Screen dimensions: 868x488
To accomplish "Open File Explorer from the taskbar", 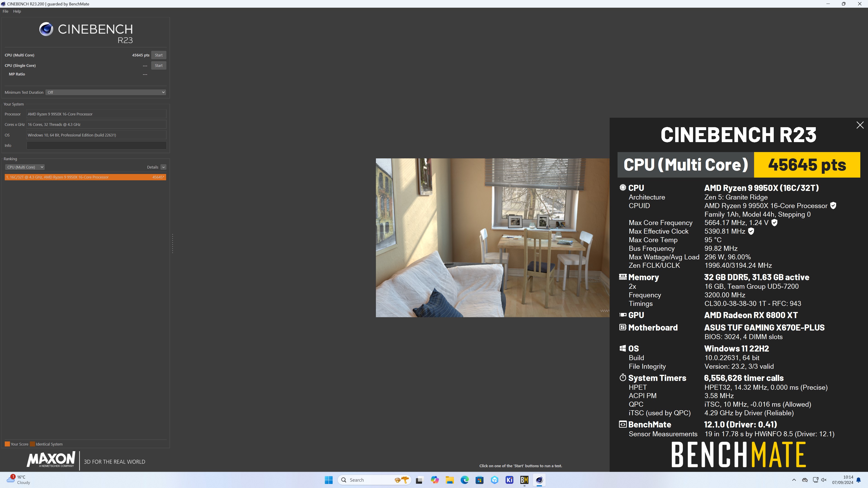I will pyautogui.click(x=450, y=480).
